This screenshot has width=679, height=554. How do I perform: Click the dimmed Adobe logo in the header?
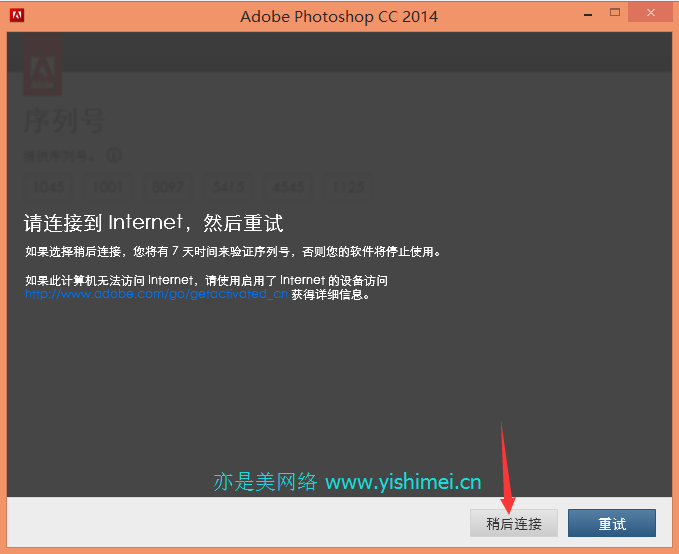(42, 65)
